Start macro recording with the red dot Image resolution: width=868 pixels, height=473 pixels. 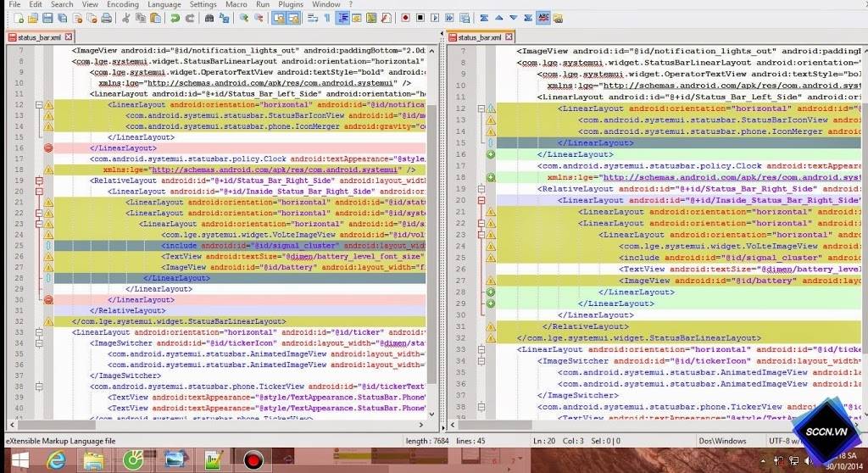pos(406,19)
